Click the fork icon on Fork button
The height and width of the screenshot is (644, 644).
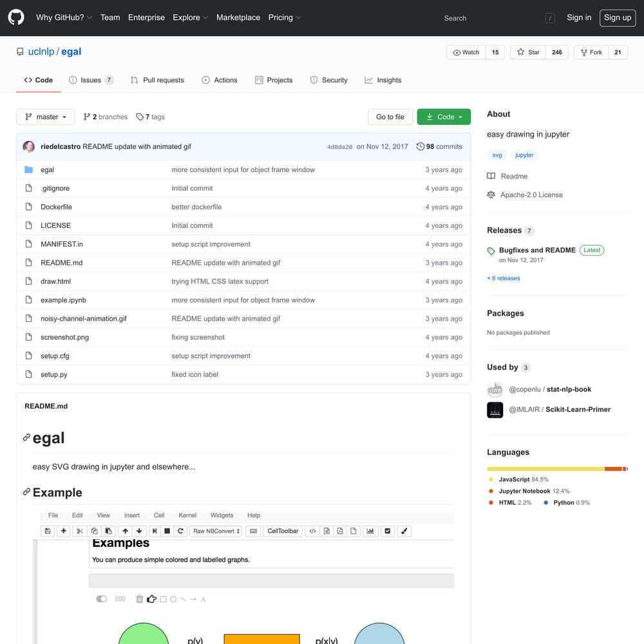(x=584, y=53)
